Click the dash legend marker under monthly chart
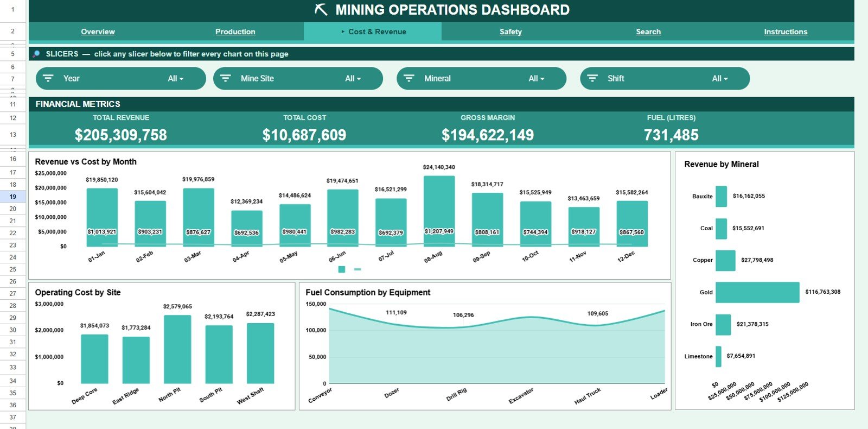 (358, 269)
